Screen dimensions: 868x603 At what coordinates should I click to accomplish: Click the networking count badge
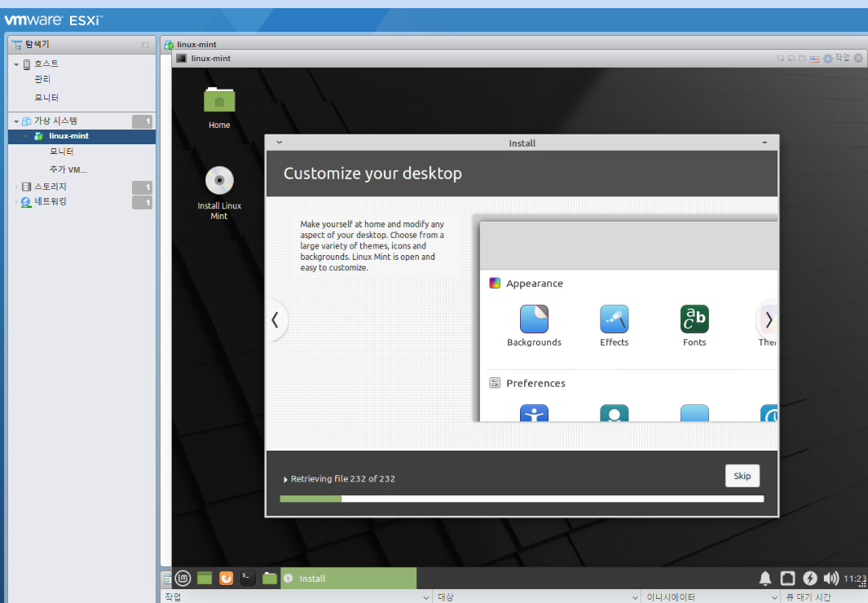(143, 202)
